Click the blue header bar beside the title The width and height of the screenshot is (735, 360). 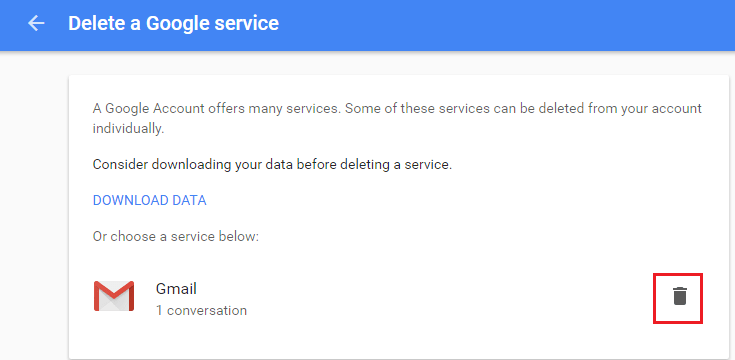pos(506,25)
